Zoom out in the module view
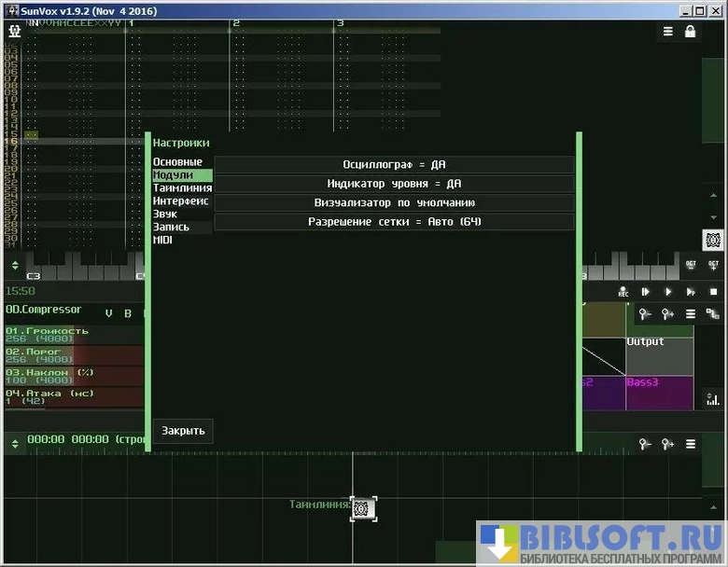This screenshot has height=567, width=728. [x=645, y=314]
